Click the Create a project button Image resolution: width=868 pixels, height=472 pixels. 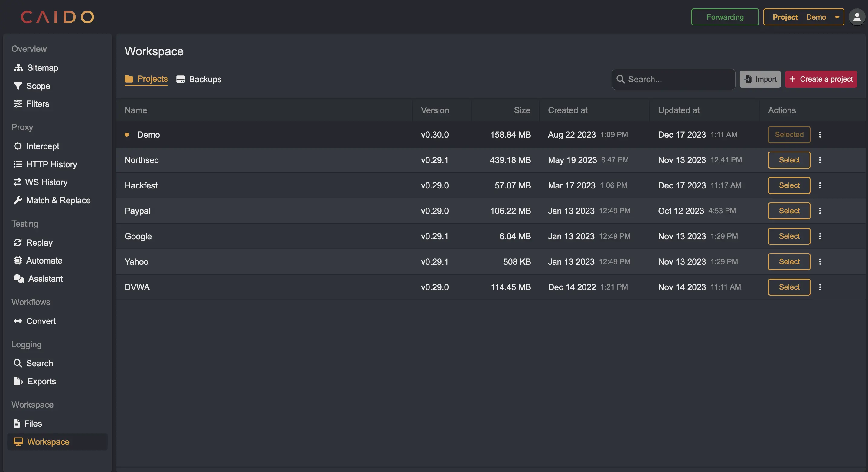pyautogui.click(x=821, y=79)
